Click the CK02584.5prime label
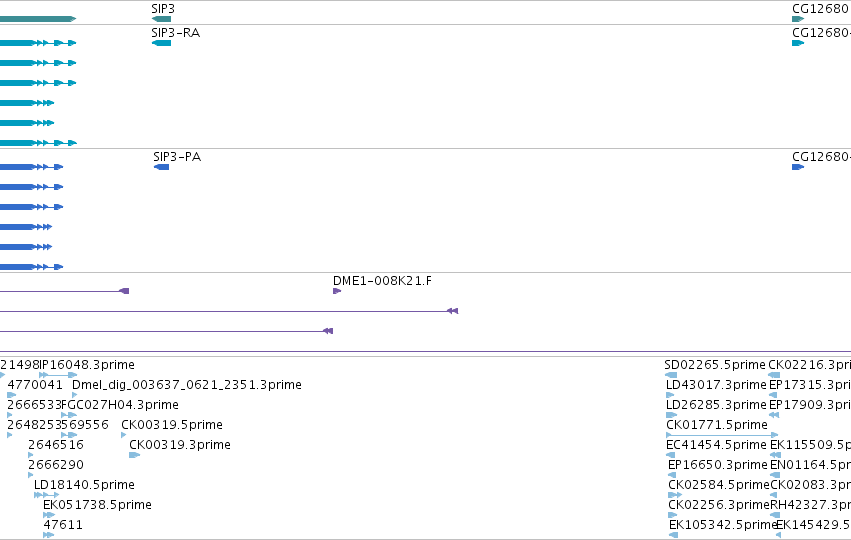The image size is (851, 540). click(x=719, y=485)
